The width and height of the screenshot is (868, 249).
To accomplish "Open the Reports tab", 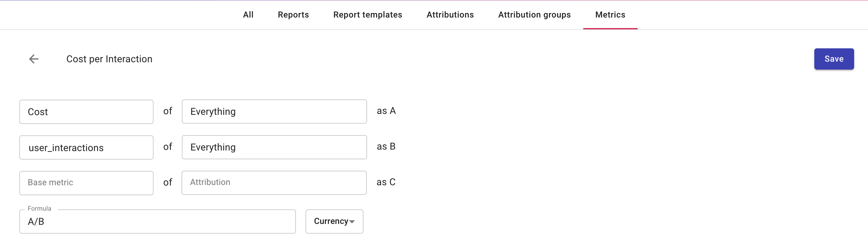I will [x=293, y=15].
